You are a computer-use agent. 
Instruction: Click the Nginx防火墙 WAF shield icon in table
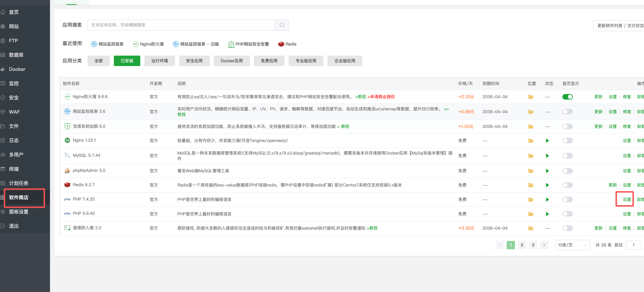[67, 97]
